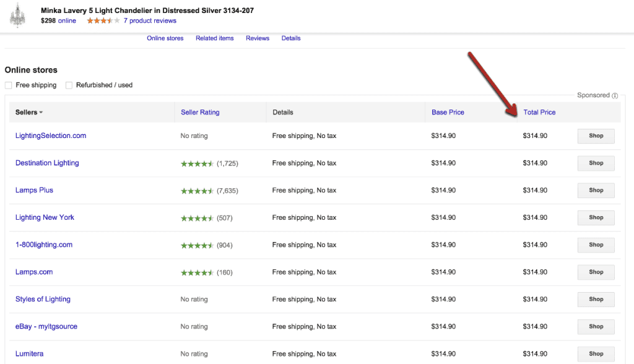Open the 7 product reviews link
The image size is (634, 364).
coord(150,21)
